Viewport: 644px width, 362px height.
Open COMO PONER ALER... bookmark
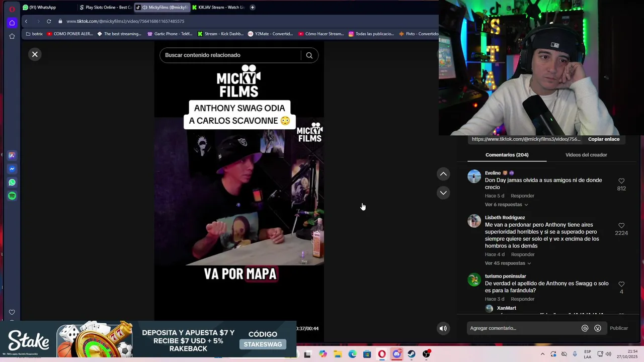tap(69, 34)
